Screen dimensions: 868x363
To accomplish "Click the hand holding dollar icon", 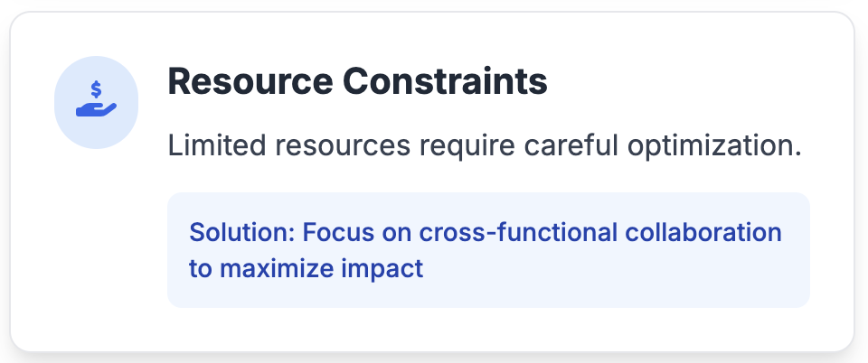I will (x=97, y=99).
